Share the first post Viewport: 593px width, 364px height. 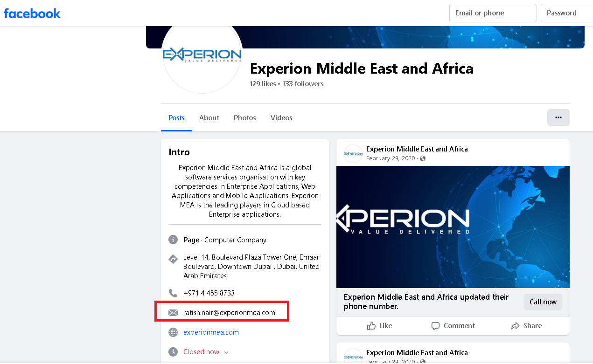click(x=526, y=326)
